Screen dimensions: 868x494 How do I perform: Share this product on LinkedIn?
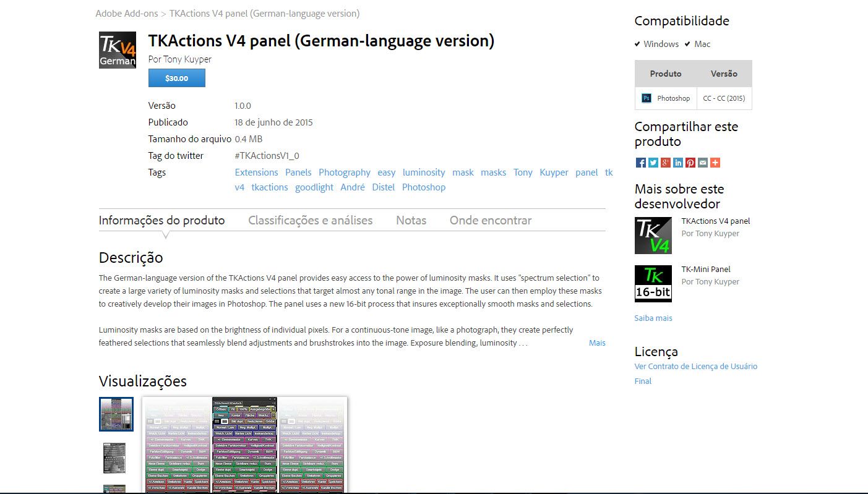click(678, 163)
